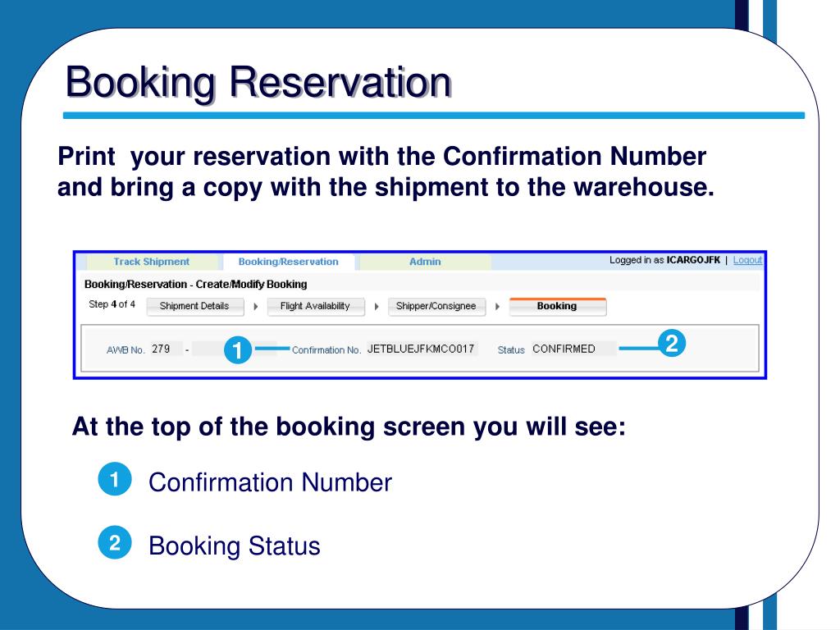Click the blank AWB serial number field
This screenshot has height=630, width=840.
[234, 349]
